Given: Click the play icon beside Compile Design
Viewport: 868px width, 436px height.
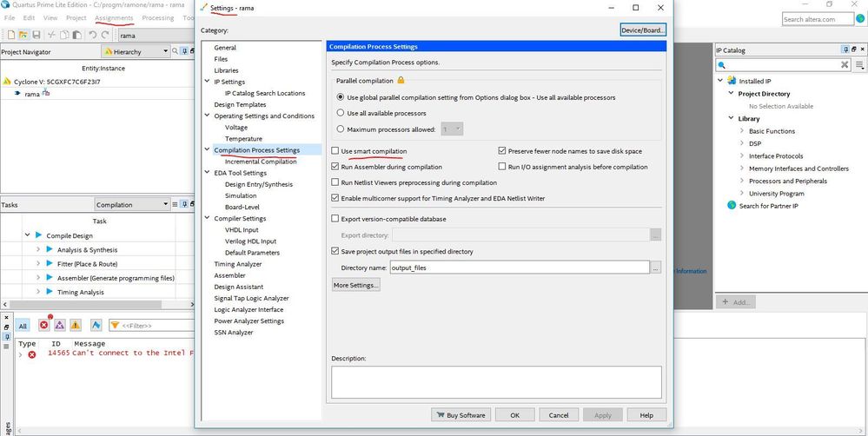Looking at the screenshot, I should 38,235.
